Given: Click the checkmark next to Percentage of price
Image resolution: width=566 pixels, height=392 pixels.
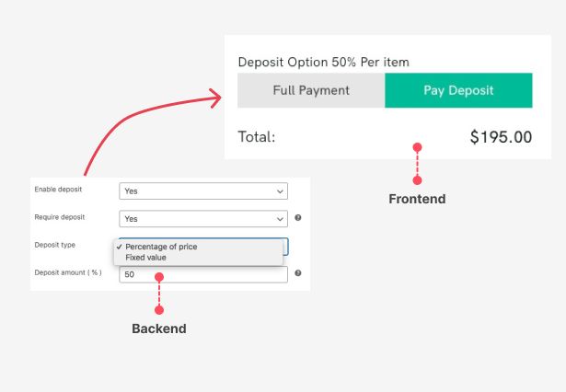Looking at the screenshot, I should click(x=120, y=247).
